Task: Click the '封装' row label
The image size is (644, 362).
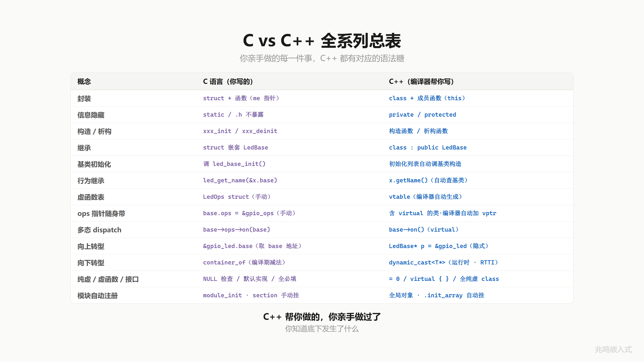Action: (84, 98)
